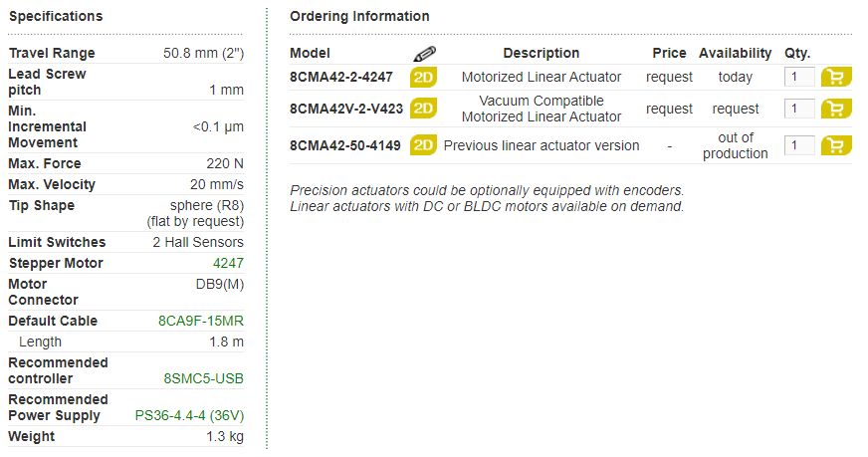868x457 pixels.
Task: Open the 2D drawing for 8CMA42V-2-V423
Action: 423,109
